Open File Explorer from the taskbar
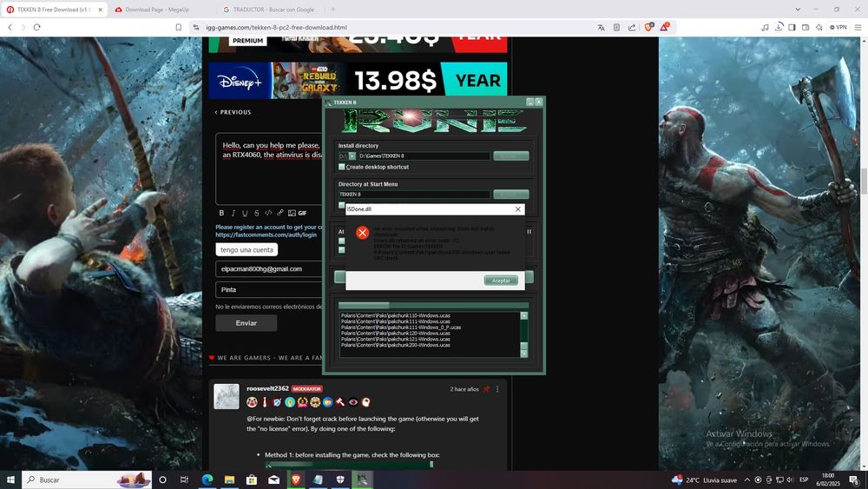 click(229, 479)
